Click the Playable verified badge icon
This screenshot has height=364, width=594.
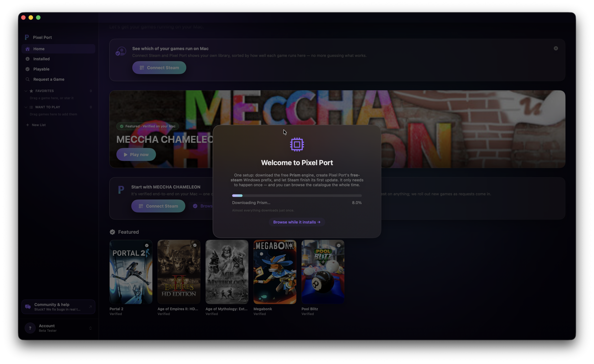(27, 69)
